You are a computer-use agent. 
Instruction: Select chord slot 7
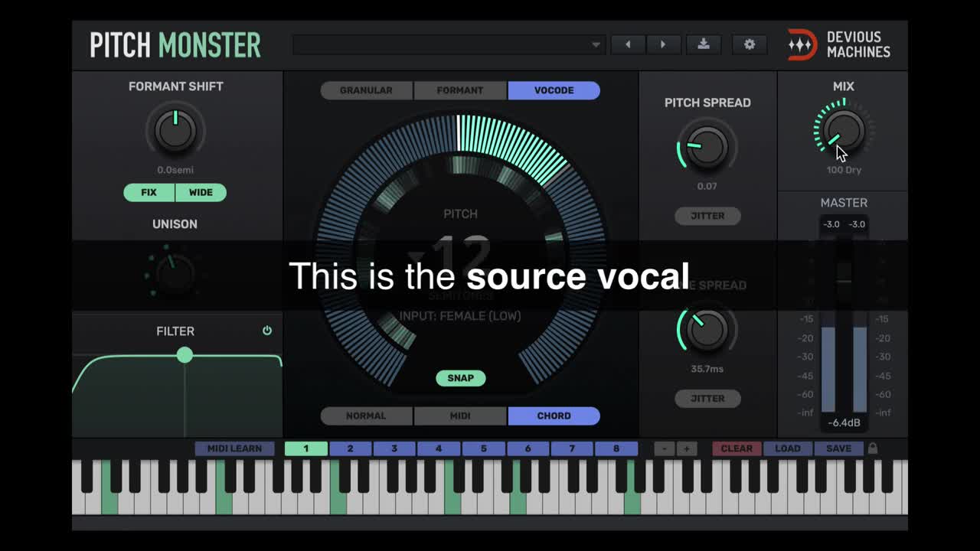(x=572, y=448)
